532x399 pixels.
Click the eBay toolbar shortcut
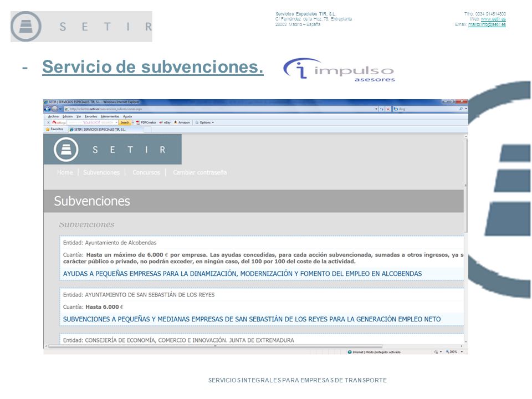point(165,122)
